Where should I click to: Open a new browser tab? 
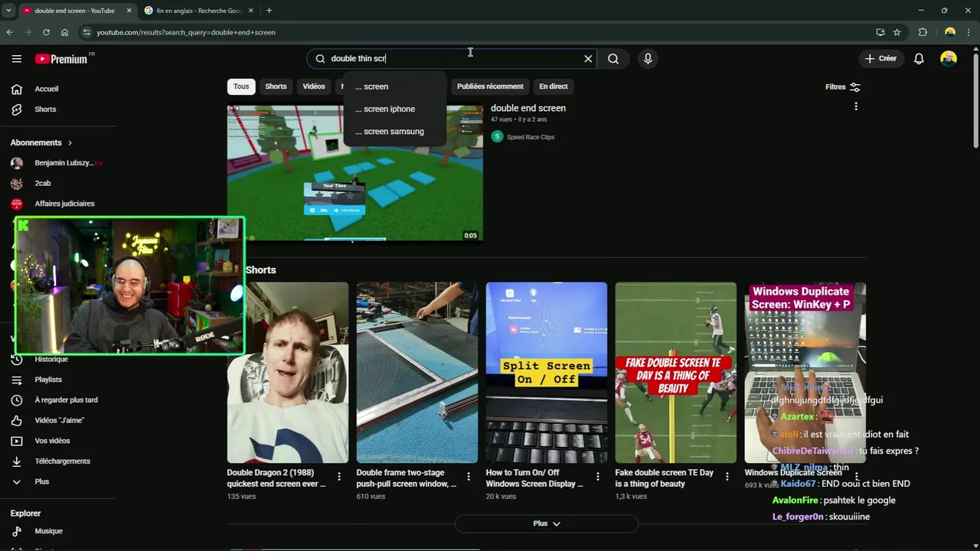click(269, 11)
